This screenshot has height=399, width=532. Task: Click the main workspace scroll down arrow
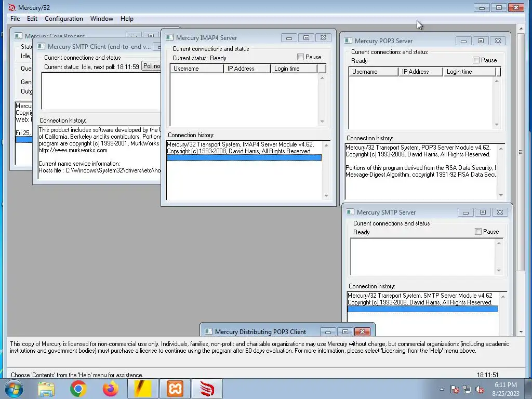pyautogui.click(x=521, y=332)
